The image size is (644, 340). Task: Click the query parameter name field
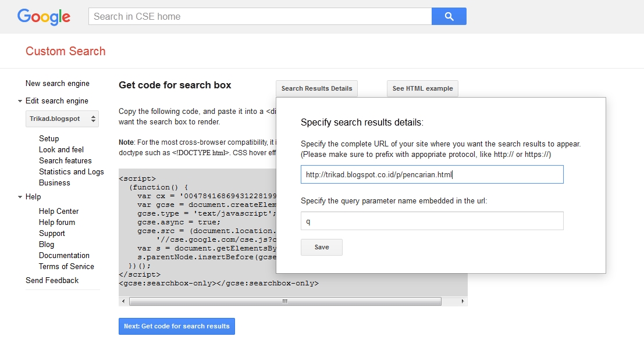click(x=432, y=221)
